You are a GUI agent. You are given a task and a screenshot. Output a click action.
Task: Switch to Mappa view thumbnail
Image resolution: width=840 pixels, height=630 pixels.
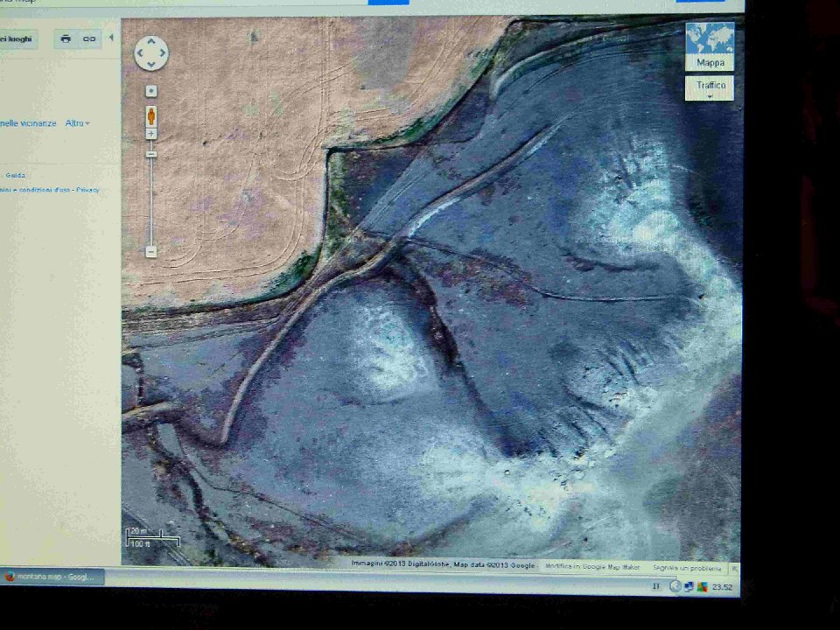pos(710,46)
